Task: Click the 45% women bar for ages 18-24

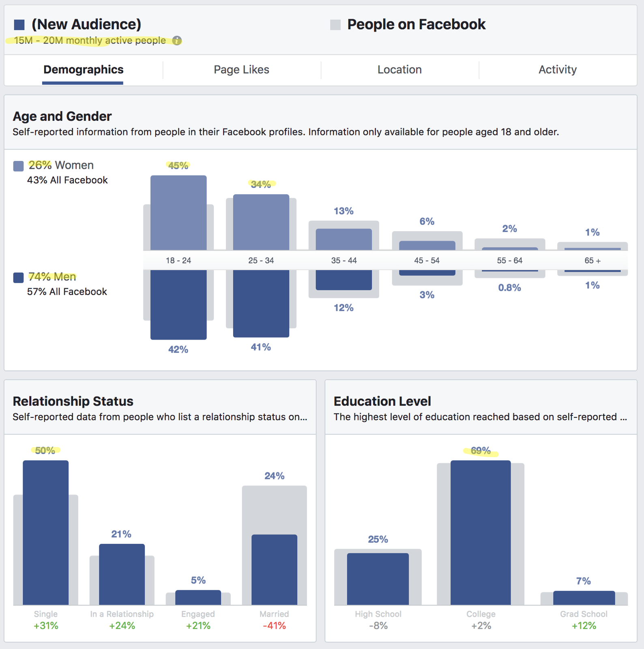Action: pos(178,213)
